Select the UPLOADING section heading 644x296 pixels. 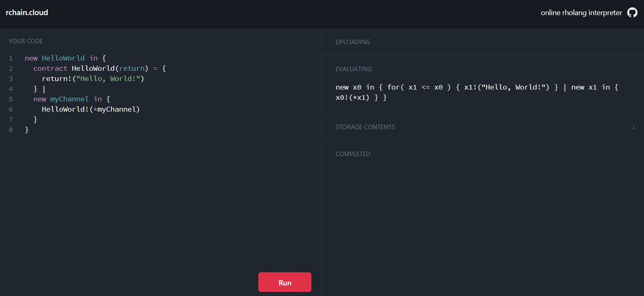click(353, 42)
